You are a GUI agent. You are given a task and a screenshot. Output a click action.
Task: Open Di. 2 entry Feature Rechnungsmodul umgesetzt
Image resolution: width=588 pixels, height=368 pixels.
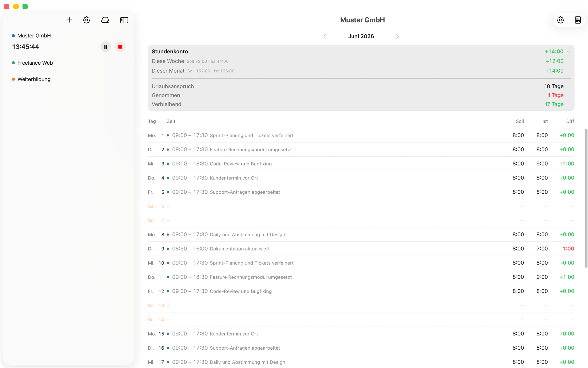361,149
